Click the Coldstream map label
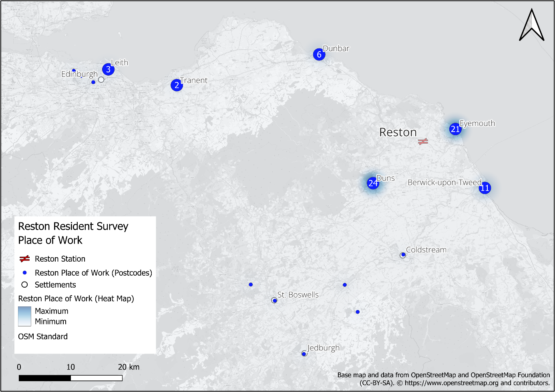This screenshot has height=392, width=555. pos(426,250)
